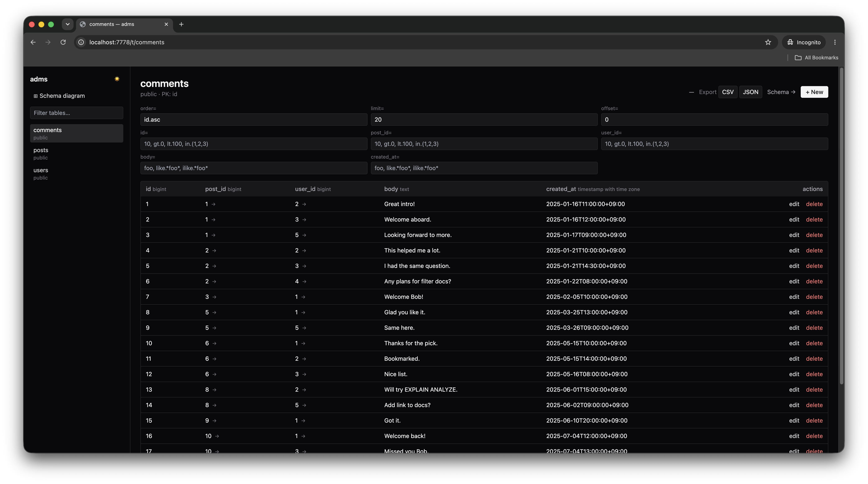Delete the 'Glad you like it.' row

[x=814, y=312]
